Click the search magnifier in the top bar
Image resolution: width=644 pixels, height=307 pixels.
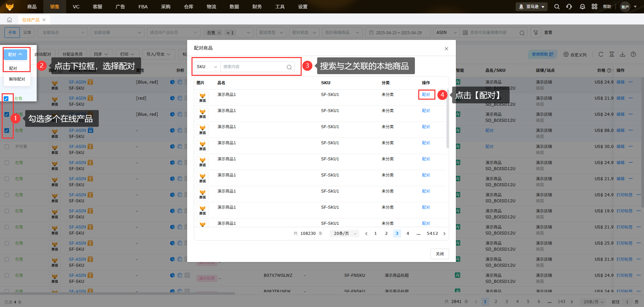pyautogui.click(x=557, y=6)
